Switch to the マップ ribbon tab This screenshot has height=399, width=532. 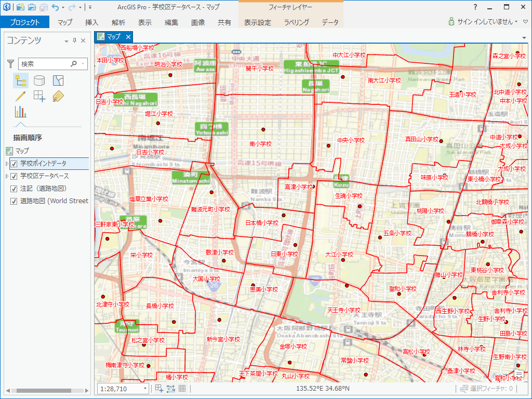pyautogui.click(x=65, y=22)
